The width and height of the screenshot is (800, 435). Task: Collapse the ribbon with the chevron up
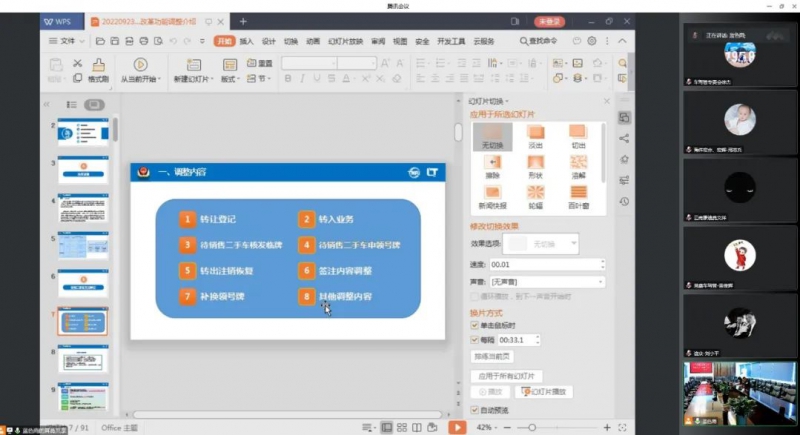pyautogui.click(x=622, y=41)
